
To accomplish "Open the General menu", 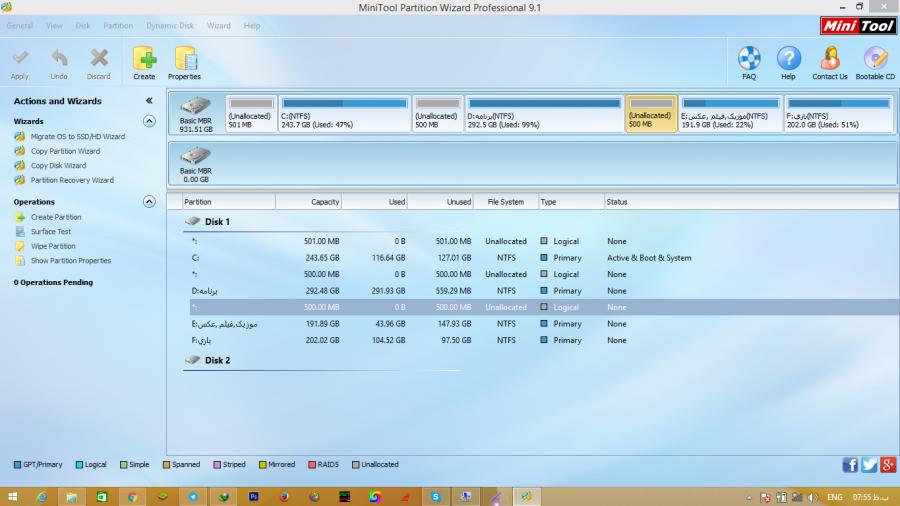I will pyautogui.click(x=20, y=26).
